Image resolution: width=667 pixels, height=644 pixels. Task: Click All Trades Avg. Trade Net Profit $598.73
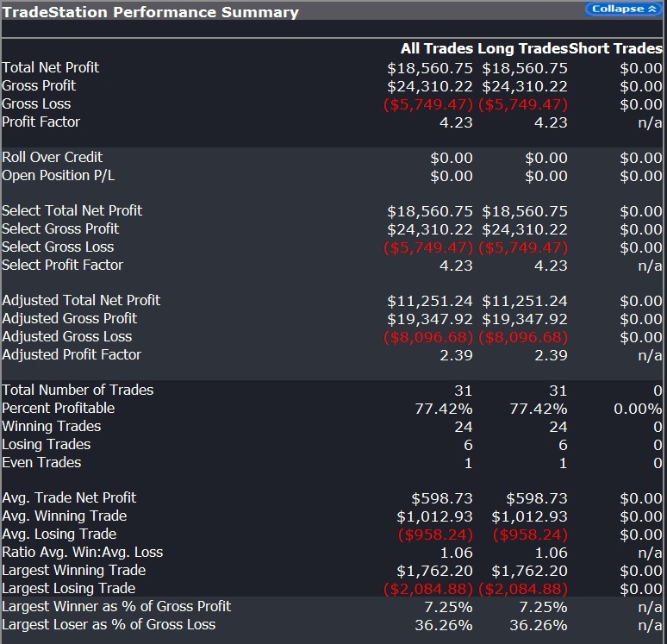click(442, 498)
